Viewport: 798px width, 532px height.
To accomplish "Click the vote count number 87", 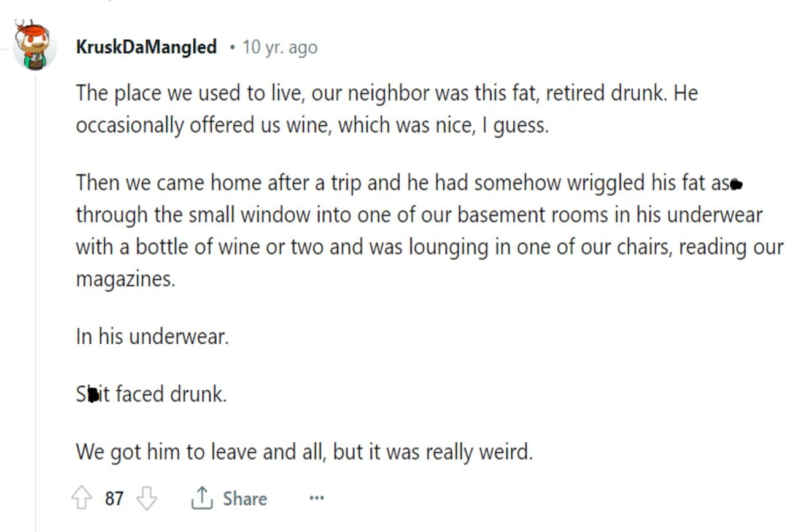I will [x=114, y=498].
